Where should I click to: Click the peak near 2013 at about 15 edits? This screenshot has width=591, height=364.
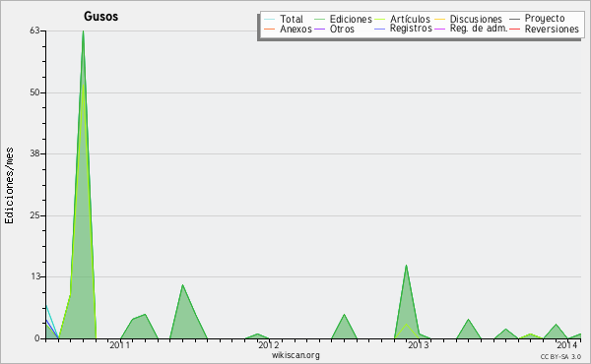pos(406,267)
